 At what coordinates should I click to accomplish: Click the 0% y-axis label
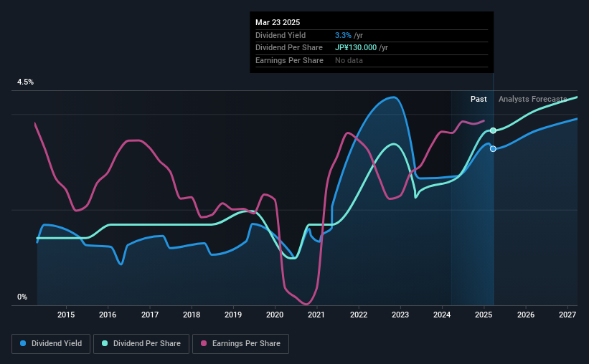click(x=22, y=297)
